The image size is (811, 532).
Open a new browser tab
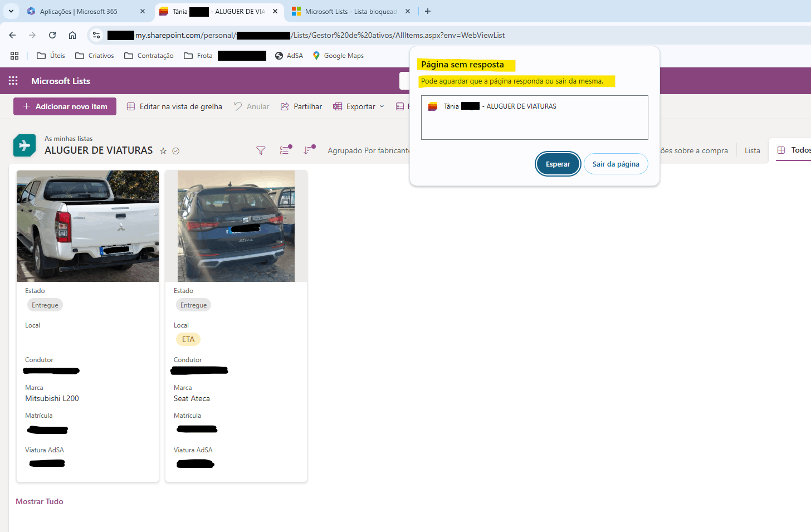tap(428, 11)
